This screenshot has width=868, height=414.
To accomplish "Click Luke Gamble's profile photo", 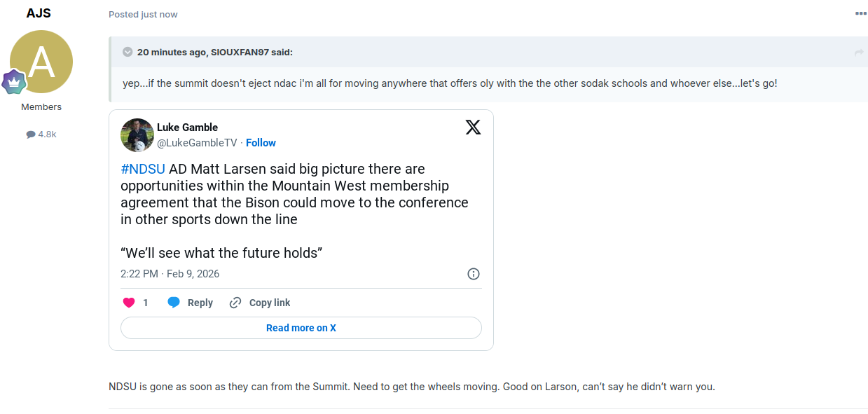I will (x=137, y=135).
